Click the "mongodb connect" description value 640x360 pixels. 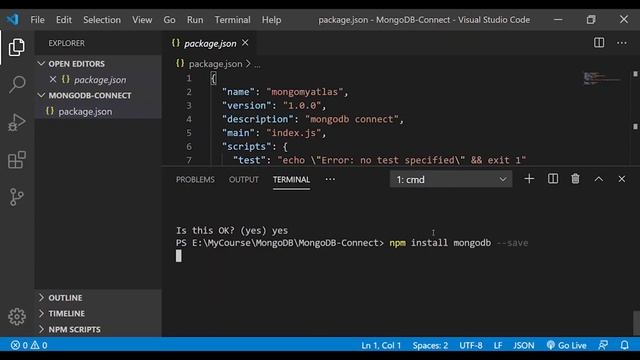click(351, 119)
